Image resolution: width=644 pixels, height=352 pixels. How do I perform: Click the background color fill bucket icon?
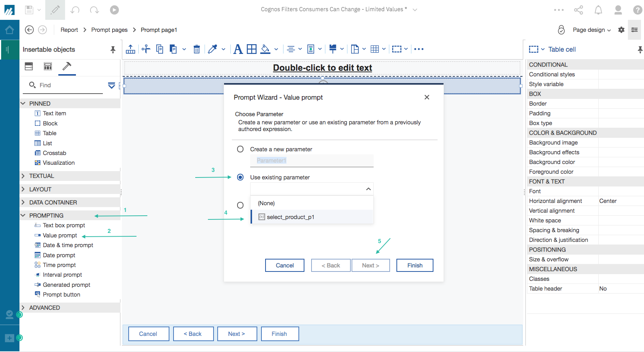pyautogui.click(x=265, y=49)
